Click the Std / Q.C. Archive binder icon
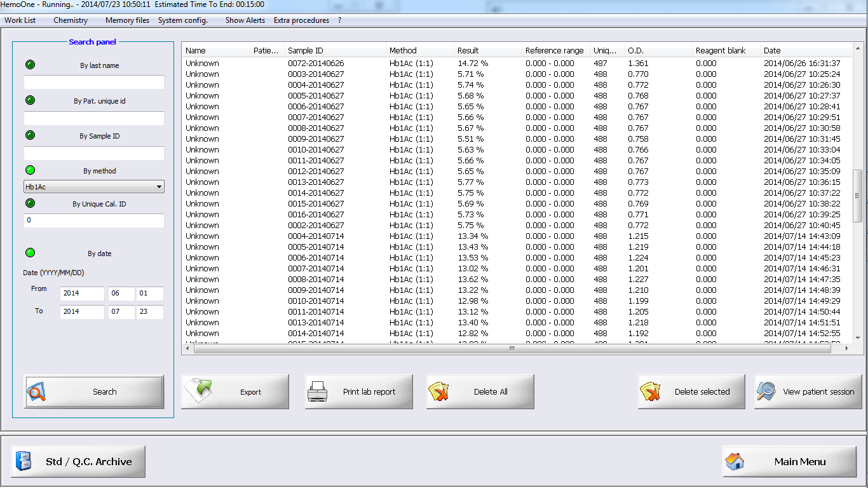 [24, 461]
